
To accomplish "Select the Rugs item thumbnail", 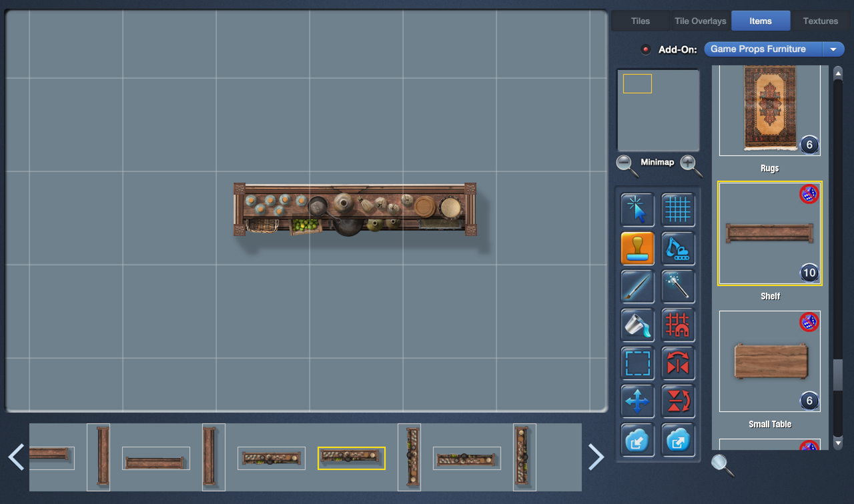I will (770, 111).
